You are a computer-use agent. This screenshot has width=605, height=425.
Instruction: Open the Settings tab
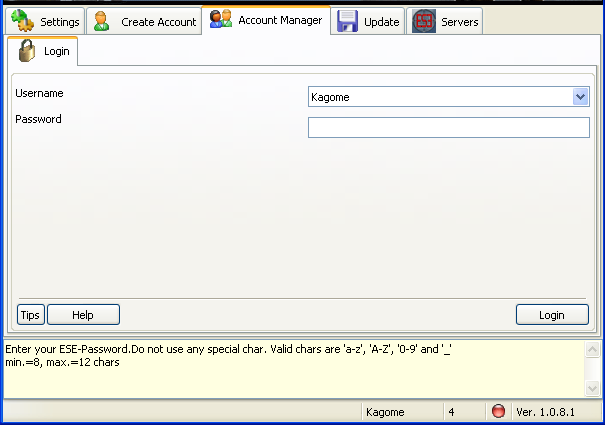[45, 21]
